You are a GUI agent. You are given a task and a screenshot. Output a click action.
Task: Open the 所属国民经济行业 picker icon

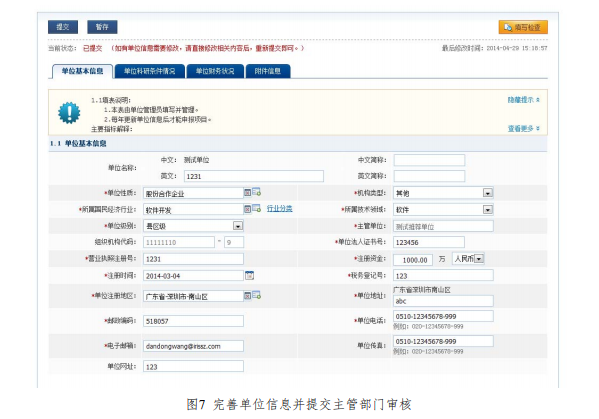click(257, 208)
